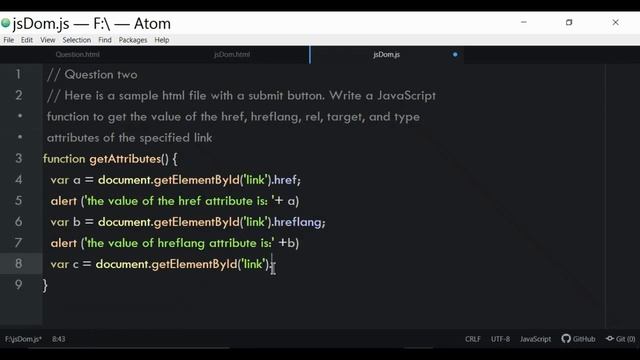Screen dimensions: 640x360
Task: Open the Selection menu
Action: point(76,40)
